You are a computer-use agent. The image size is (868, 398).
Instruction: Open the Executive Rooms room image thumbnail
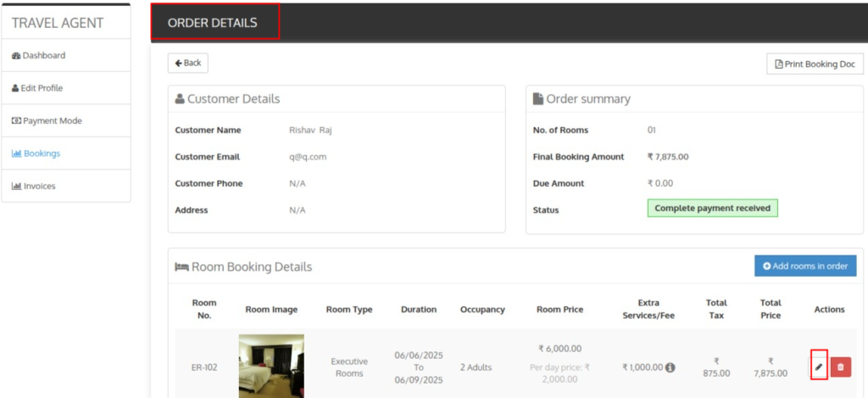(271, 366)
